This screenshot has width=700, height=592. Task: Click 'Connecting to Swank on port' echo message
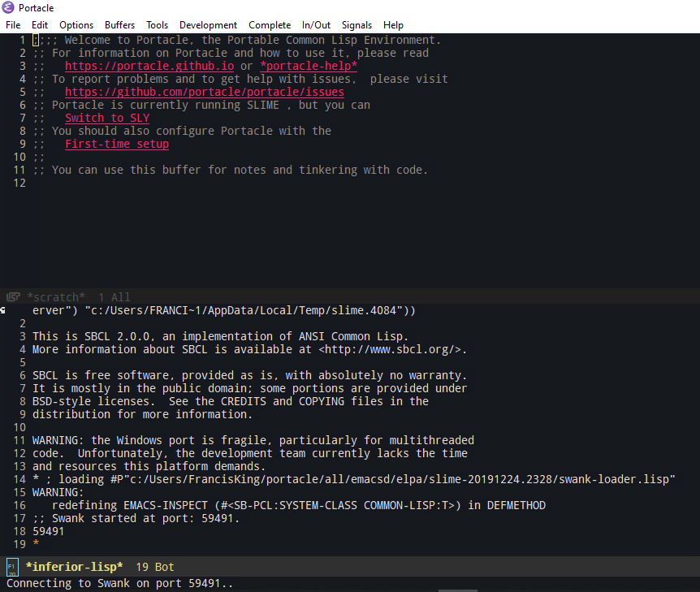click(119, 584)
